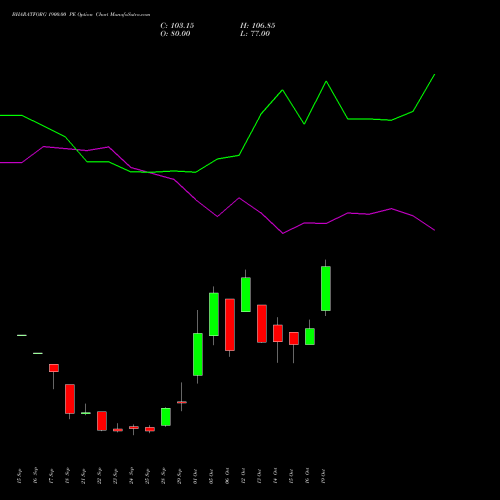
Task: Click the '17 Sep' date label
Action: (x=51, y=476)
